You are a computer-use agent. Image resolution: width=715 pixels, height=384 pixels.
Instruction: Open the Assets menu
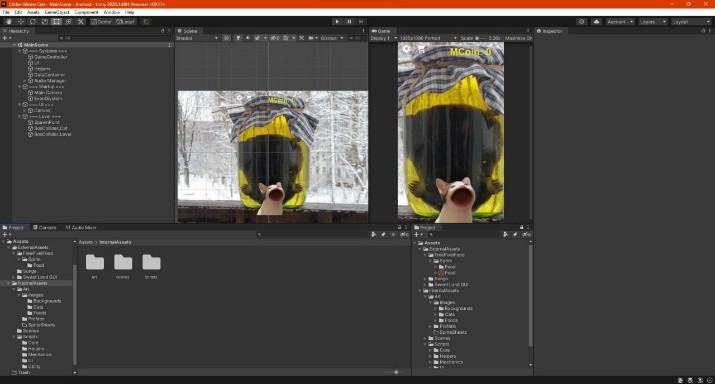[x=33, y=12]
